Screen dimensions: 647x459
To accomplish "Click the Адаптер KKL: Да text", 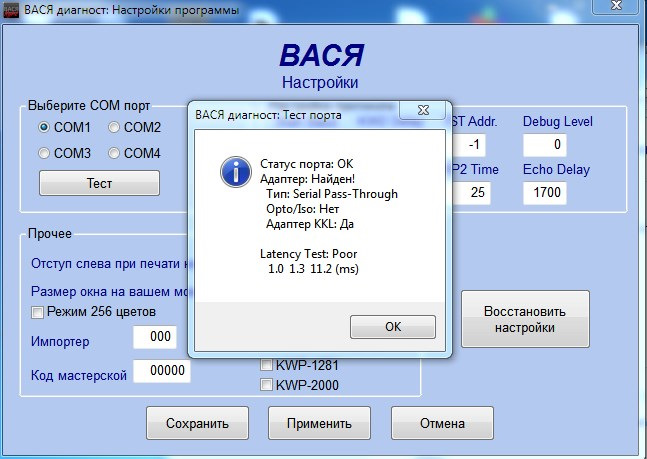I will point(310,224).
